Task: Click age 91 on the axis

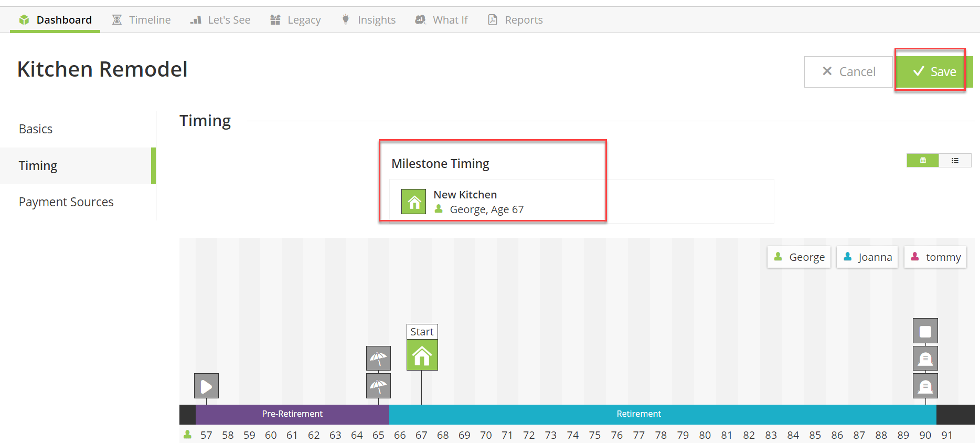Action: click(947, 435)
